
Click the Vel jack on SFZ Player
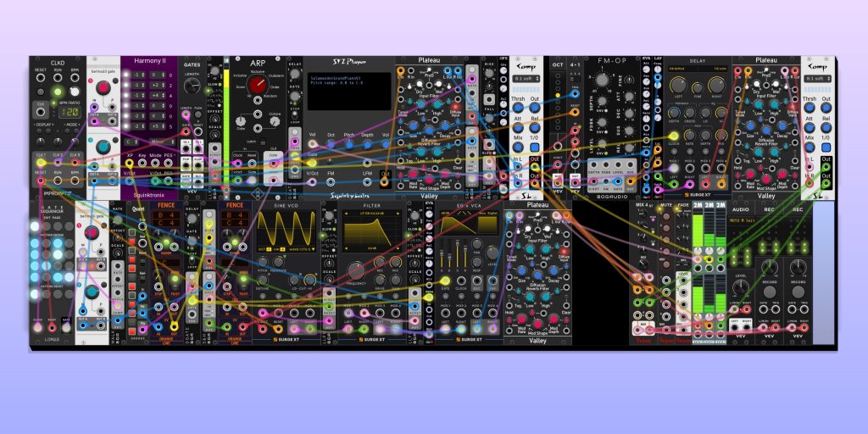[312, 144]
